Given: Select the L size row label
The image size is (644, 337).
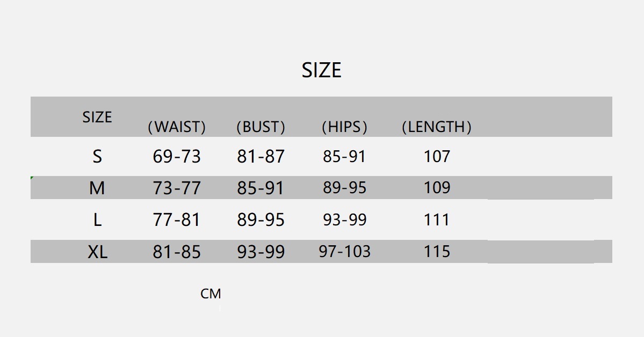Looking at the screenshot, I should pos(97,219).
